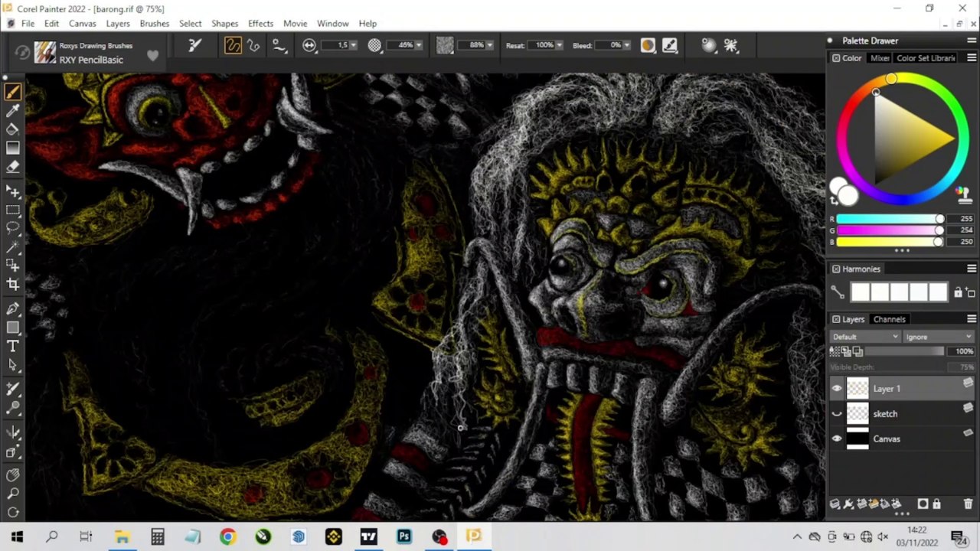Select the Text tool
The image size is (980, 551).
13,346
